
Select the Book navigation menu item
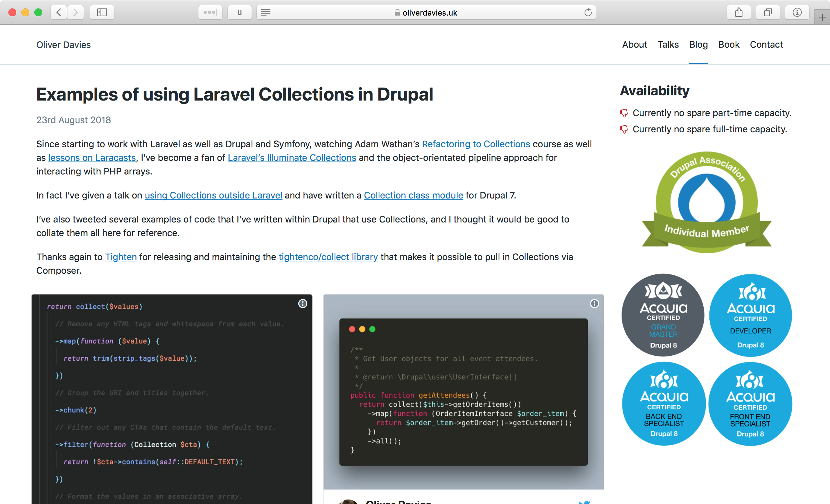coord(728,44)
